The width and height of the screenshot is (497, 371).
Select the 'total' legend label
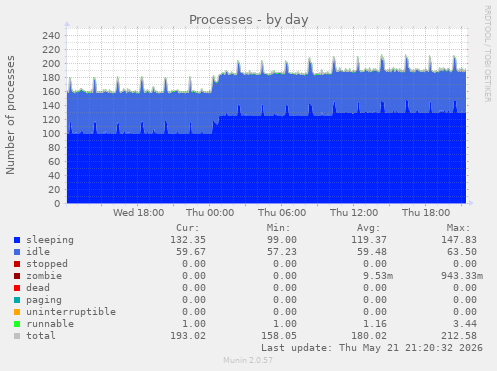(x=41, y=336)
